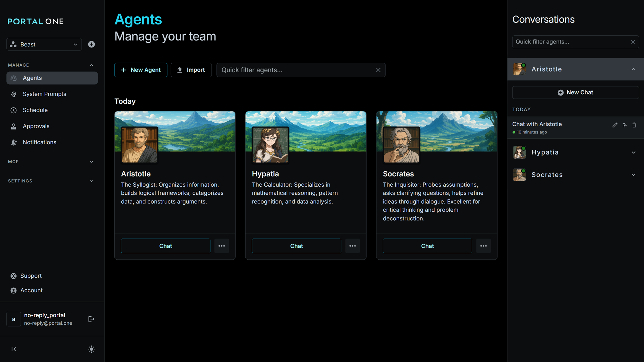Open the Beast workspace dropdown
644x362 pixels.
pos(44,44)
